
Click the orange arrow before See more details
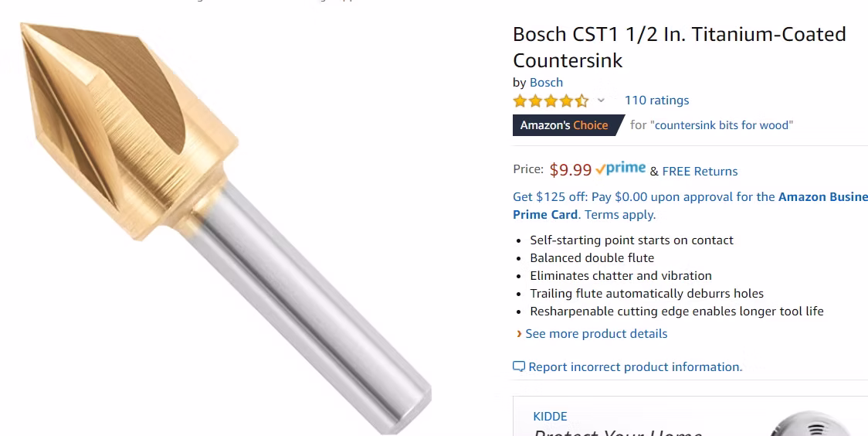(x=519, y=334)
